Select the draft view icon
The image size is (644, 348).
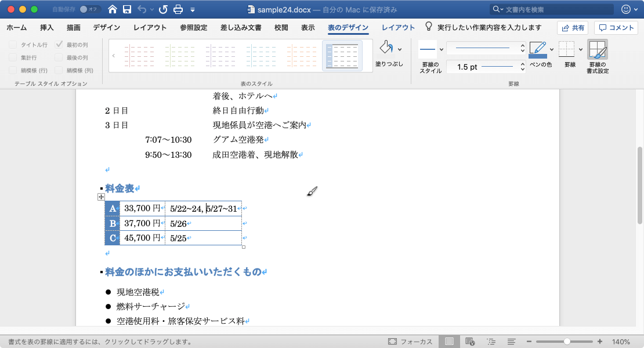pos(511,342)
